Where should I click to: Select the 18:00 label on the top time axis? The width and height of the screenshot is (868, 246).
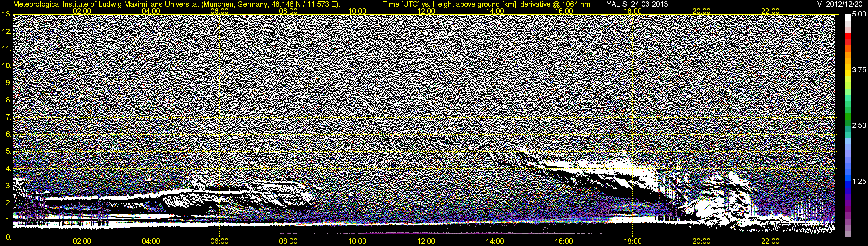pos(632,11)
